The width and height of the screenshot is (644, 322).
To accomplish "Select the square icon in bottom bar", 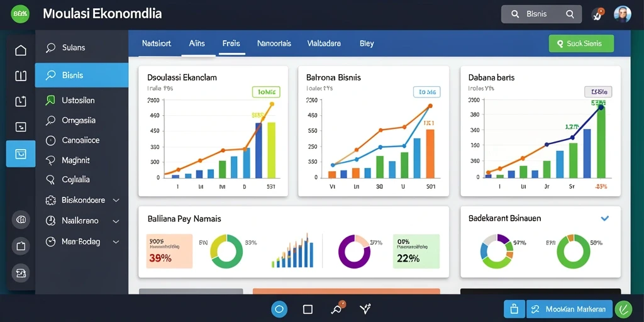I will click(x=308, y=309).
